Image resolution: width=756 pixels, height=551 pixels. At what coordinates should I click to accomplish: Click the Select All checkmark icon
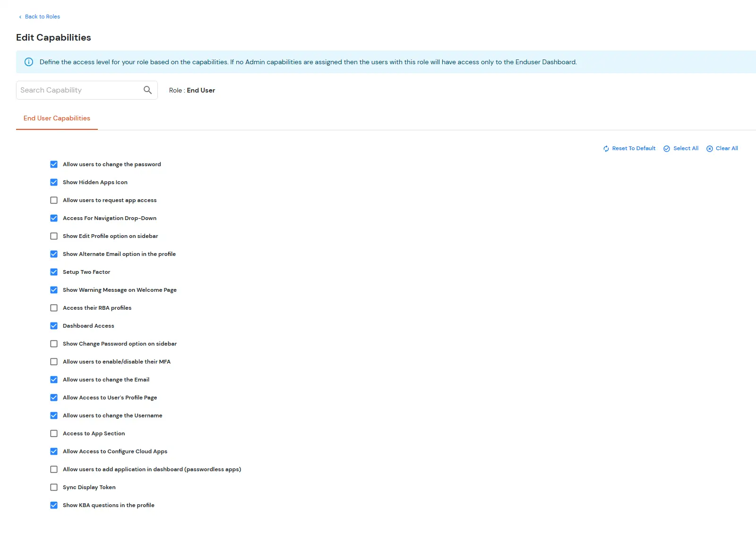[x=667, y=149]
